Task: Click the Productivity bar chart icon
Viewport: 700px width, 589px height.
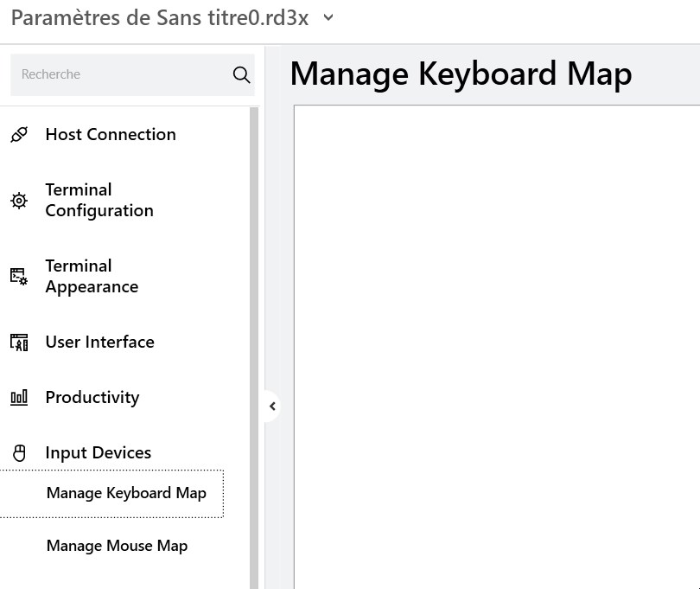Action: coord(18,397)
